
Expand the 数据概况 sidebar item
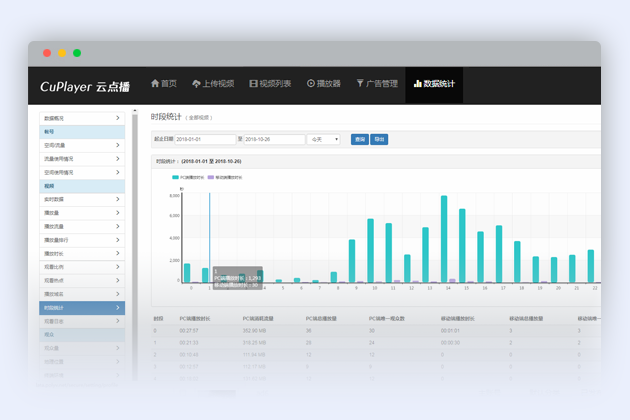(82, 118)
